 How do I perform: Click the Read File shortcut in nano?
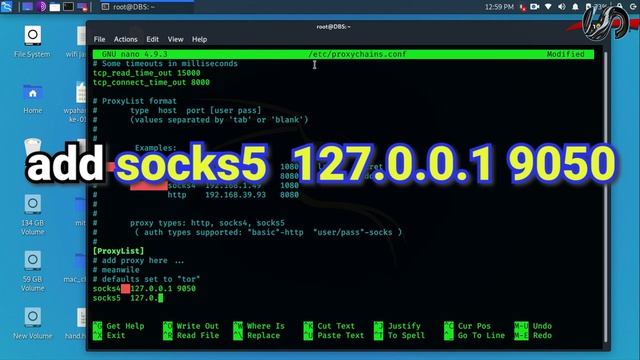pos(191,336)
